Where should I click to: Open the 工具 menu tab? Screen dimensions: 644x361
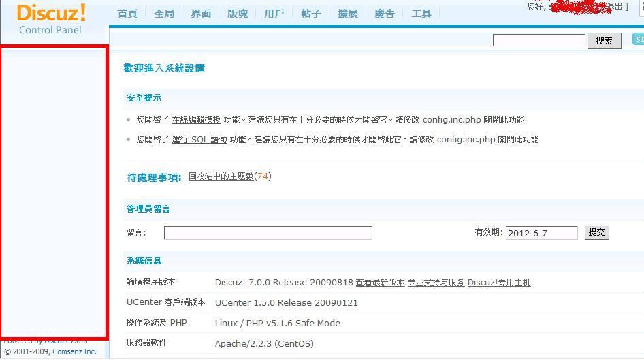tap(421, 14)
